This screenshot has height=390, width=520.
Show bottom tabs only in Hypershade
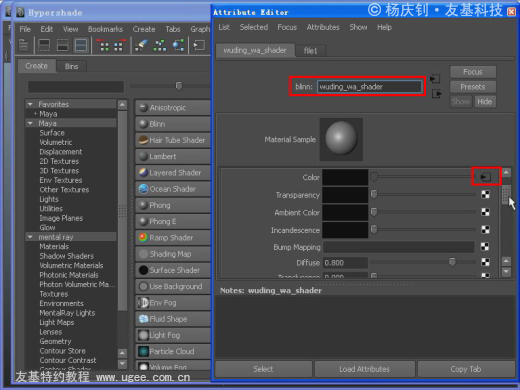pos(63,45)
